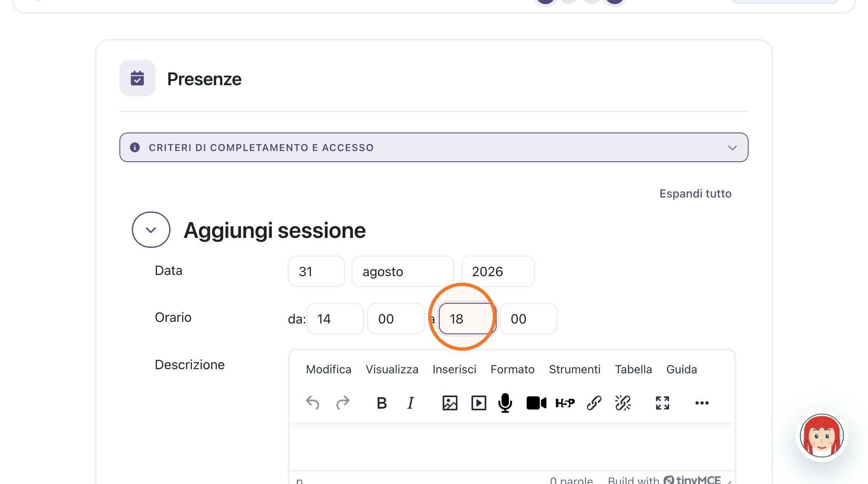The height and width of the screenshot is (484, 868).
Task: Toggle italic formatting in the description editor
Action: click(x=411, y=403)
